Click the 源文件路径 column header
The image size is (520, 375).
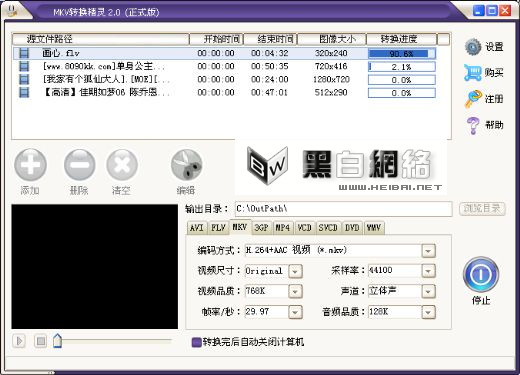click(101, 39)
